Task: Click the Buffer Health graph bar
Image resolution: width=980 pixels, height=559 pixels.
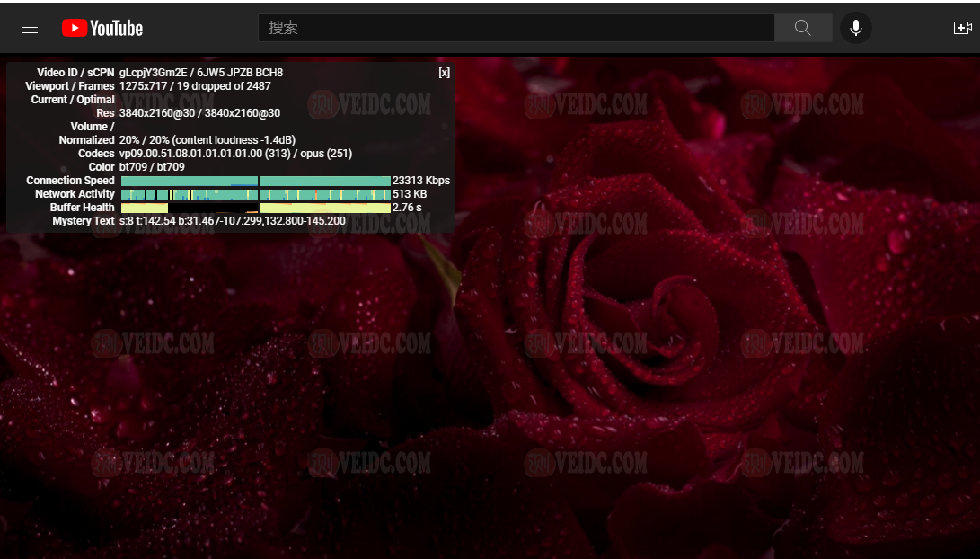Action: (256, 208)
